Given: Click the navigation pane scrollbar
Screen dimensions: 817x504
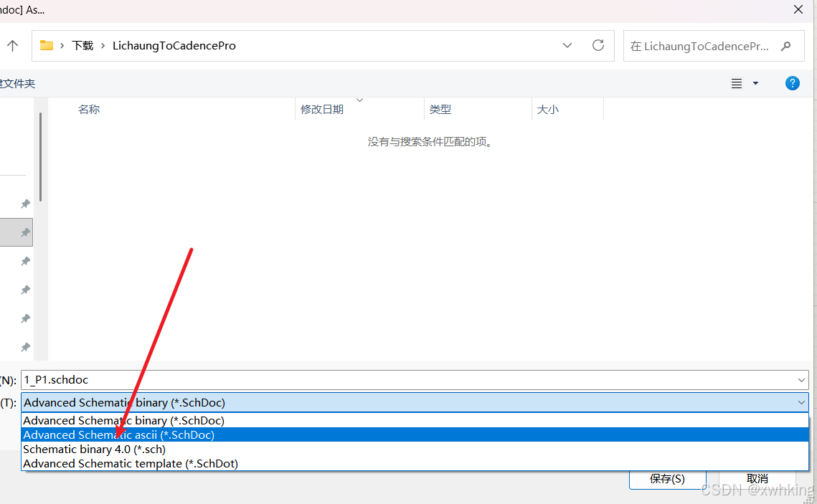Looking at the screenshot, I should [x=41, y=156].
